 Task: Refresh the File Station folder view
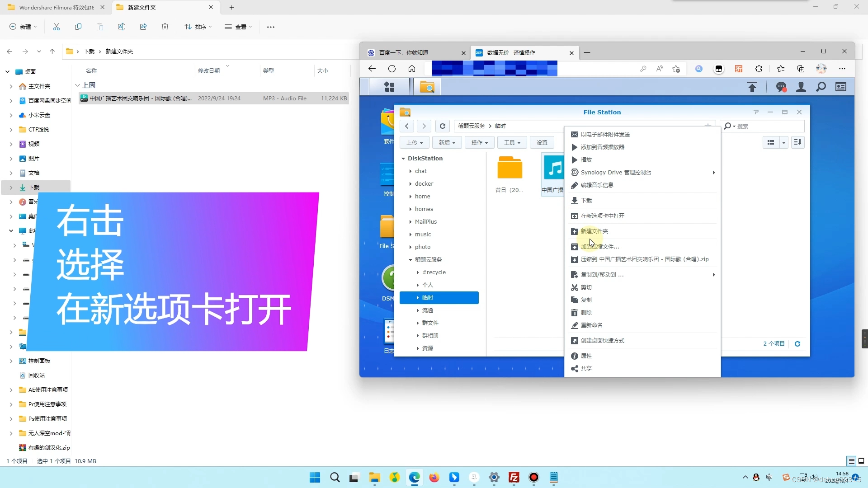(x=443, y=126)
